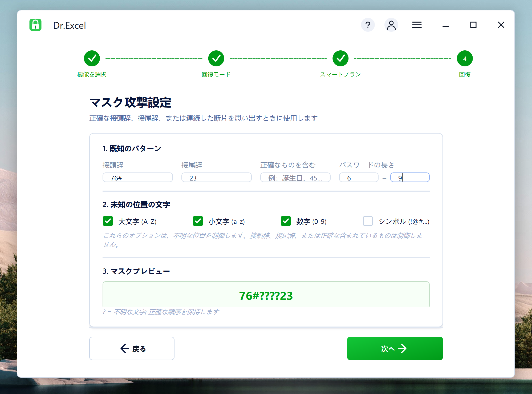This screenshot has height=394, width=532.
Task: Click maximum password length field 9
Action: 410,178
